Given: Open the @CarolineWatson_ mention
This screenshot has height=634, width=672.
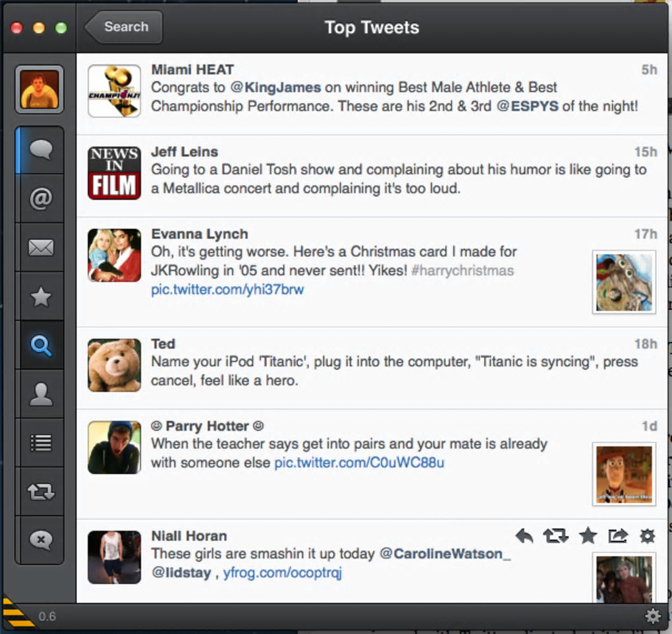Looking at the screenshot, I should 445,554.
